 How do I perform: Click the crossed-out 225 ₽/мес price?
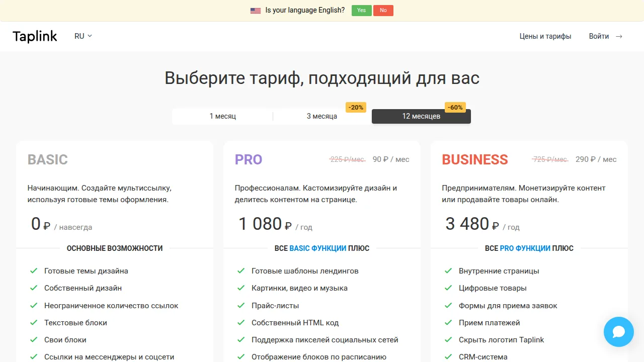click(x=348, y=159)
